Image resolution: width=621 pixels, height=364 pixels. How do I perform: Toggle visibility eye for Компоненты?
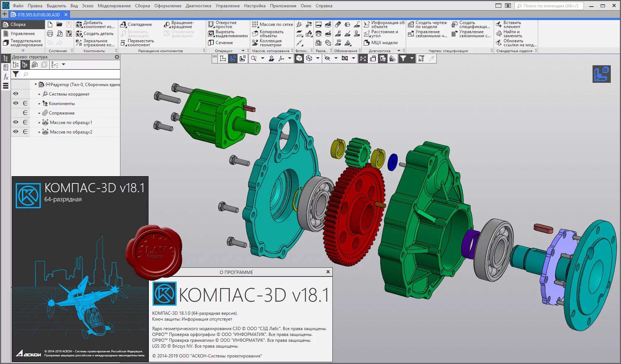pyautogui.click(x=16, y=103)
